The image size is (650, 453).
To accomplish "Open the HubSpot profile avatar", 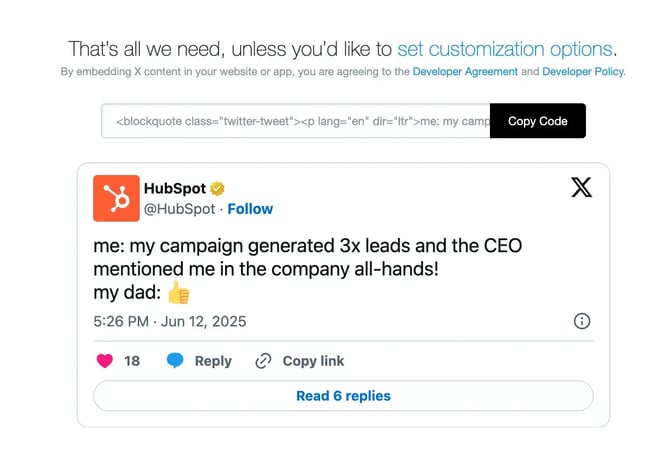I will [x=116, y=198].
